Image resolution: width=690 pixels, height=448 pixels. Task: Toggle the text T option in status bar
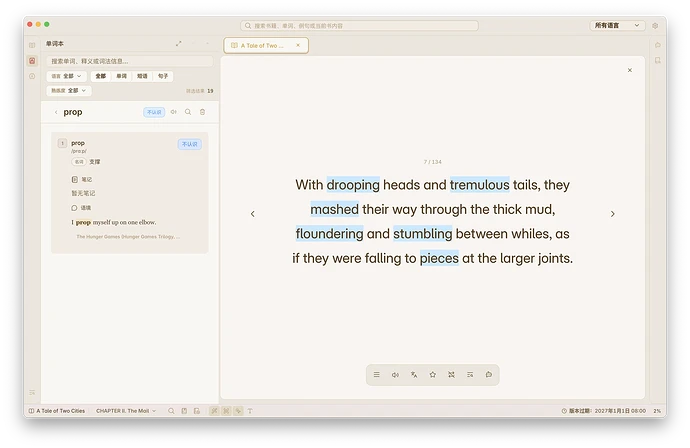click(250, 411)
